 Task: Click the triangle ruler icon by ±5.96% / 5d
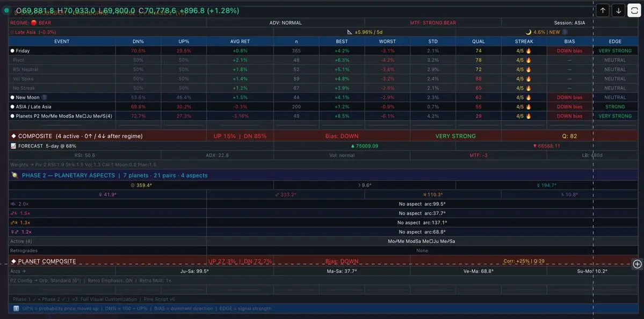click(350, 32)
